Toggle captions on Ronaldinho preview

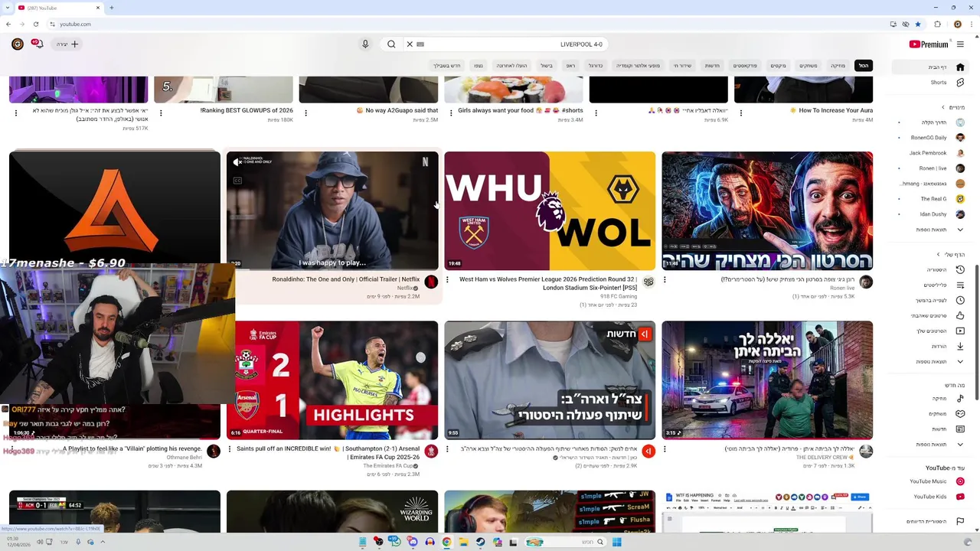[x=237, y=181]
